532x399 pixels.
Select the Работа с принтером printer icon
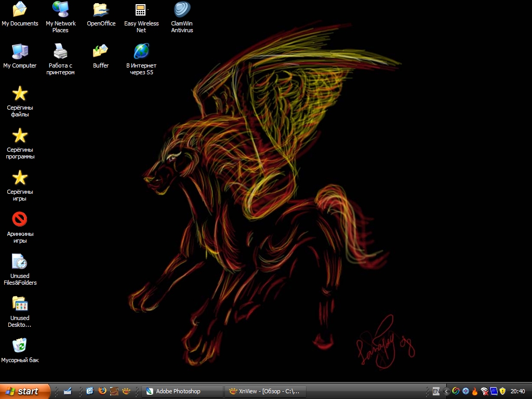(60, 52)
